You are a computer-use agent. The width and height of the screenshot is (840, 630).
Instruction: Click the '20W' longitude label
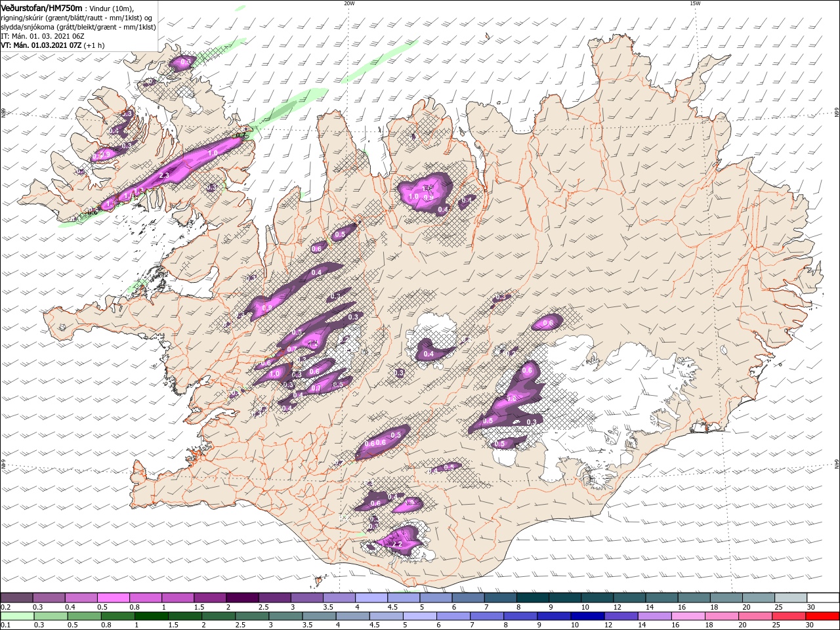click(x=349, y=3)
